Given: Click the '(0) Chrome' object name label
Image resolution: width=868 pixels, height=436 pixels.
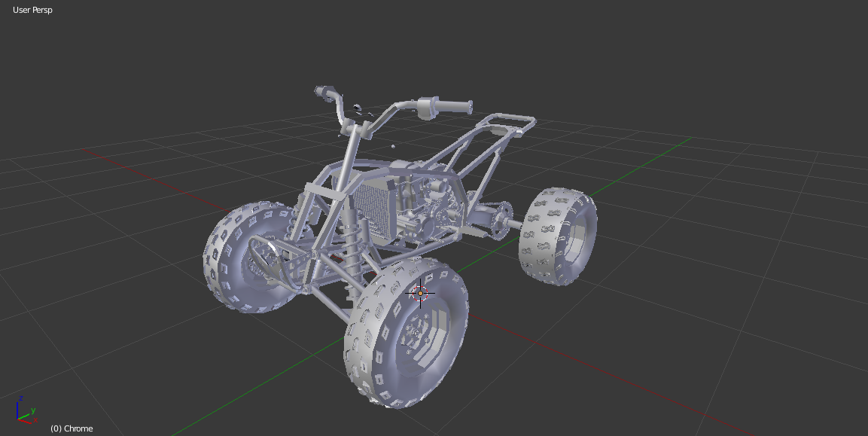Looking at the screenshot, I should coord(72,428).
